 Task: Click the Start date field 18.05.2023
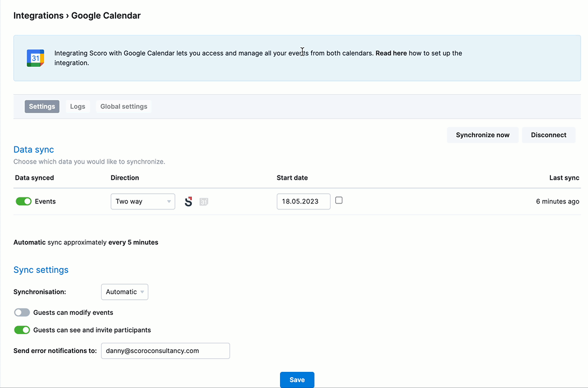303,202
